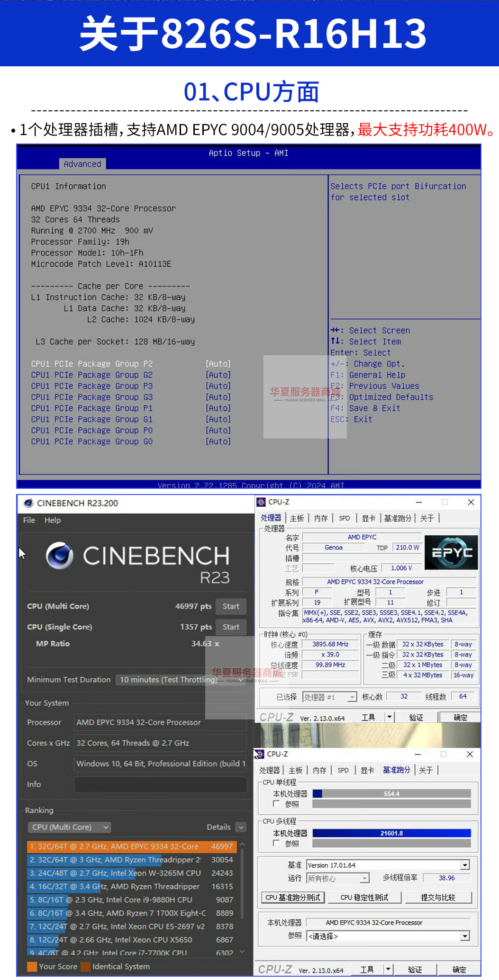499x980 pixels.
Task: Click the EPYC logo in CPU-Z processor window
Action: tap(451, 552)
